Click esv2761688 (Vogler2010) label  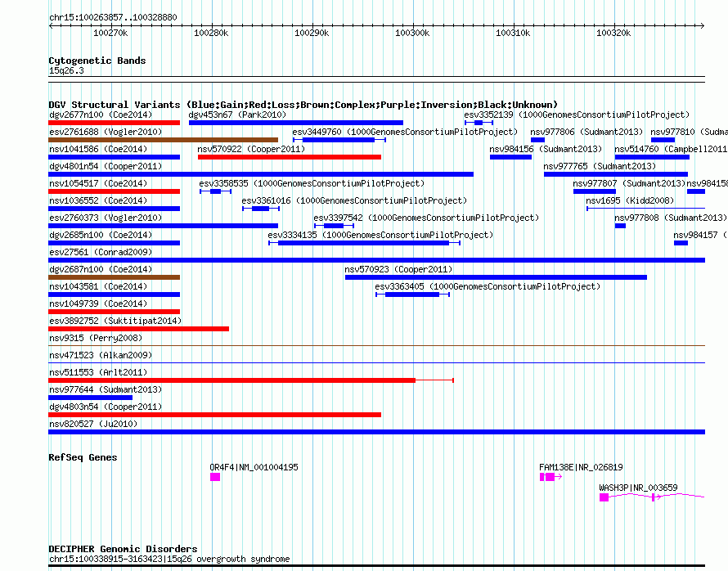click(x=106, y=132)
